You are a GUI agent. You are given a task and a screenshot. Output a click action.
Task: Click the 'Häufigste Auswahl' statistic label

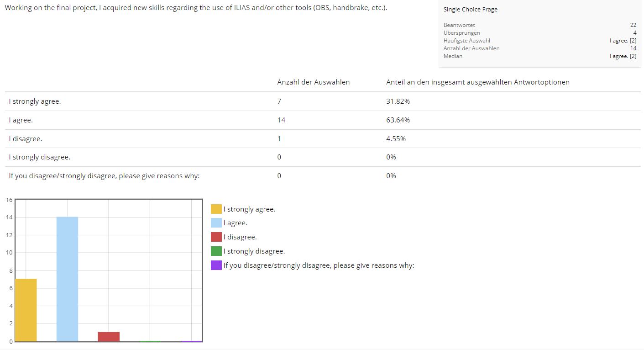[466, 41]
